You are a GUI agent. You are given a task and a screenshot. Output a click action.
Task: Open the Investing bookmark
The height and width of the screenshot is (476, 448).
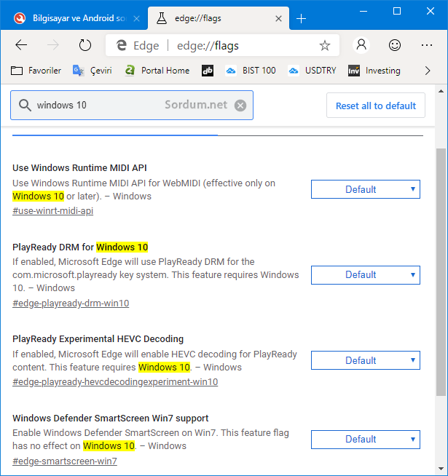click(x=374, y=71)
